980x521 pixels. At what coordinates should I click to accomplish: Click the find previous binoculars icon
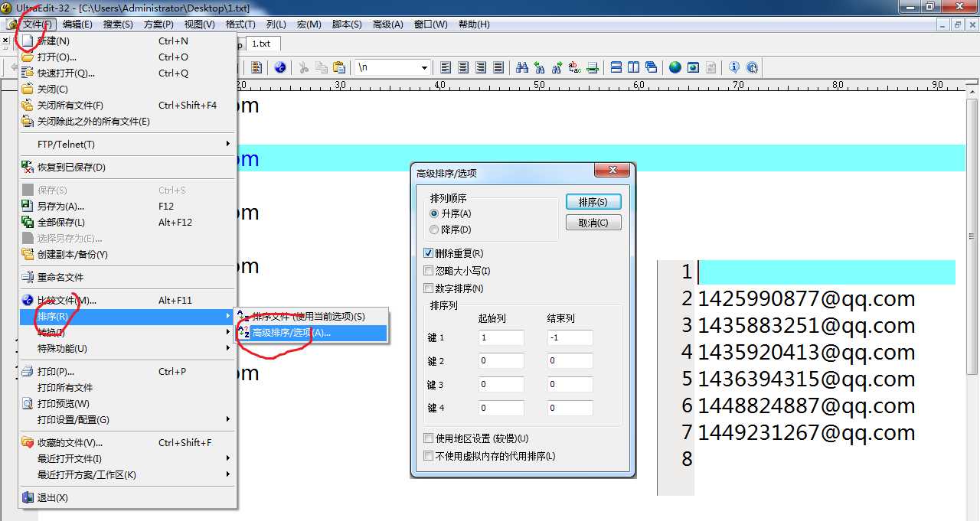[540, 67]
